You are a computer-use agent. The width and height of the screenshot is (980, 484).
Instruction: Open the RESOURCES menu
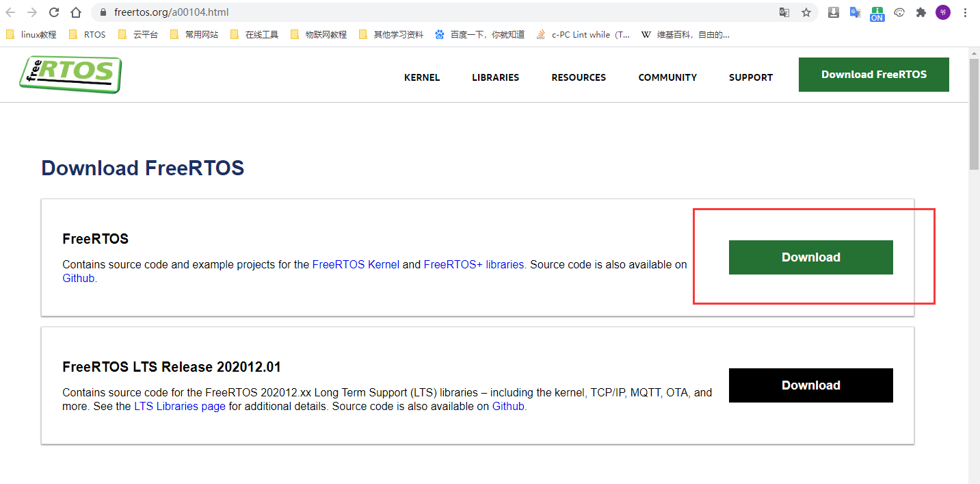[x=579, y=77]
